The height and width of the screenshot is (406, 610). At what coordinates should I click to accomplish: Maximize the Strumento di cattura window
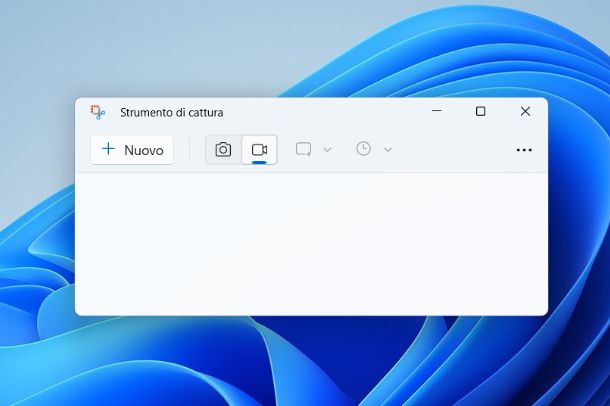tap(481, 111)
